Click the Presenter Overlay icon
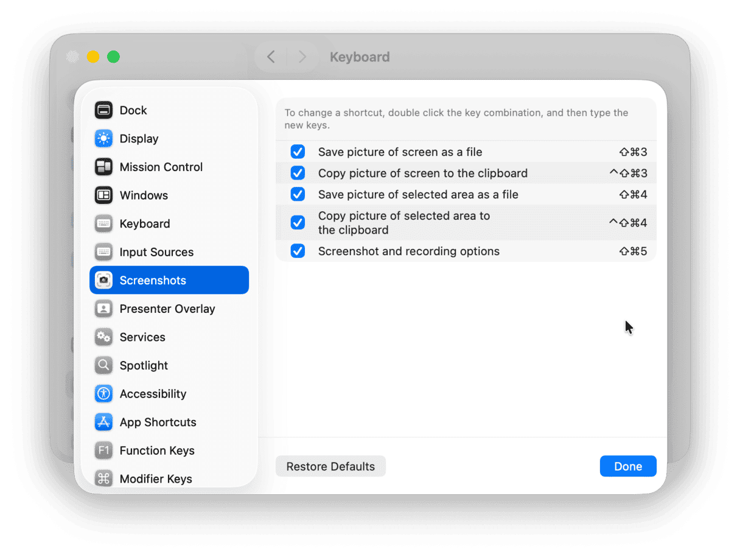Image resolution: width=740 pixels, height=560 pixels. [103, 309]
